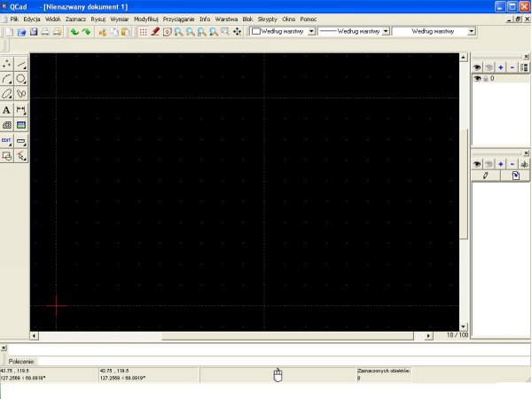Insert block button in block panel
Screen dimensions: 532x399
(x=515, y=176)
